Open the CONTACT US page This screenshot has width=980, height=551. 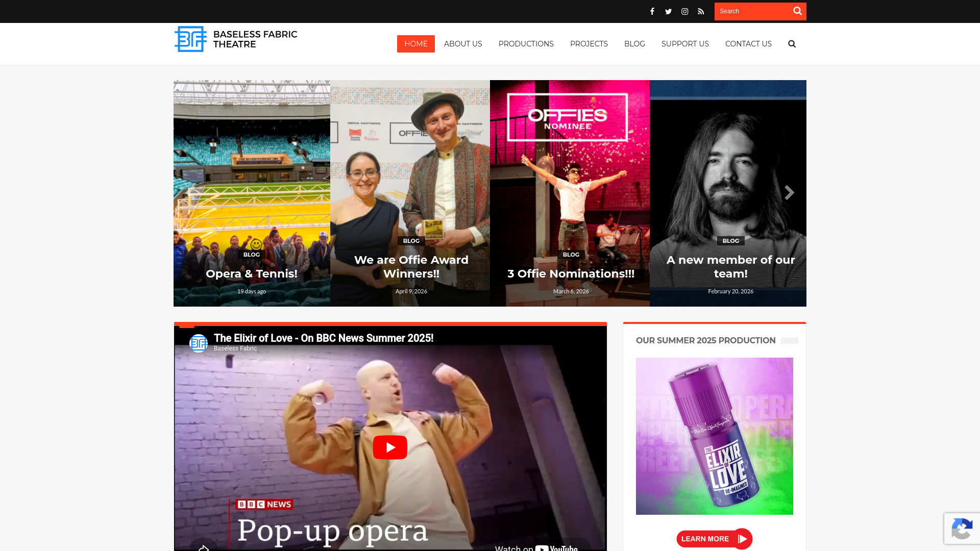coord(748,44)
